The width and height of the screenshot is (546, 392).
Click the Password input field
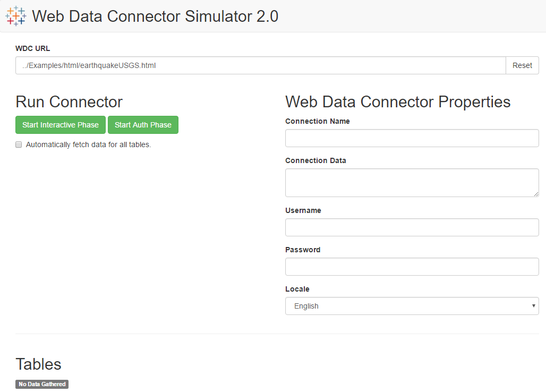(412, 267)
